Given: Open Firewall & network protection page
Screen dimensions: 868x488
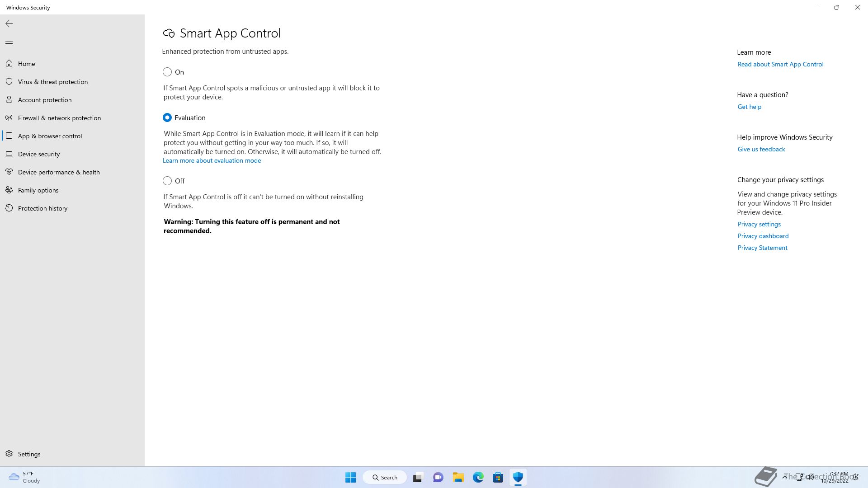Looking at the screenshot, I should [x=72, y=118].
